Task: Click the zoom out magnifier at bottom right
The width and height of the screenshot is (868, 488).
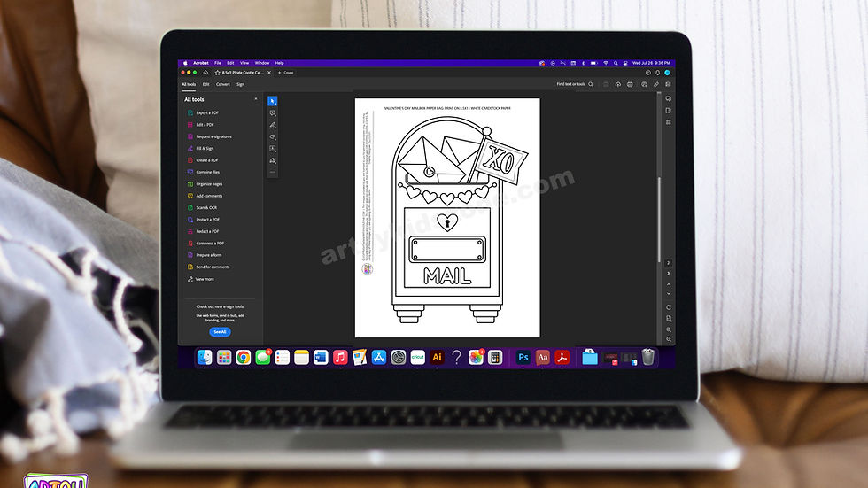Action: (x=669, y=339)
